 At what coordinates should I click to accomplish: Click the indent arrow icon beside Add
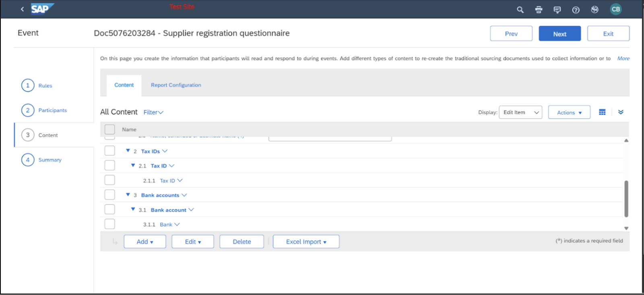[115, 241]
